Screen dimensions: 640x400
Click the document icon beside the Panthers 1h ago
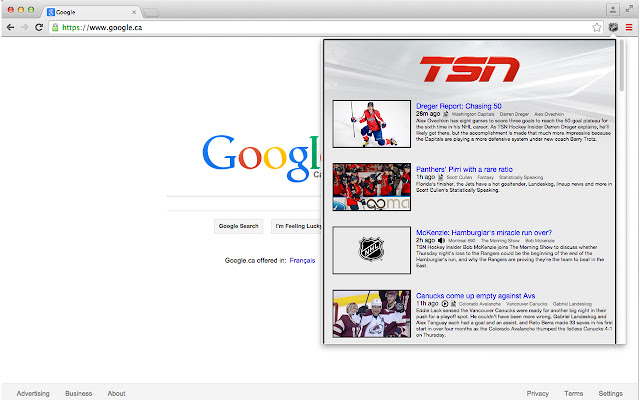[440, 177]
